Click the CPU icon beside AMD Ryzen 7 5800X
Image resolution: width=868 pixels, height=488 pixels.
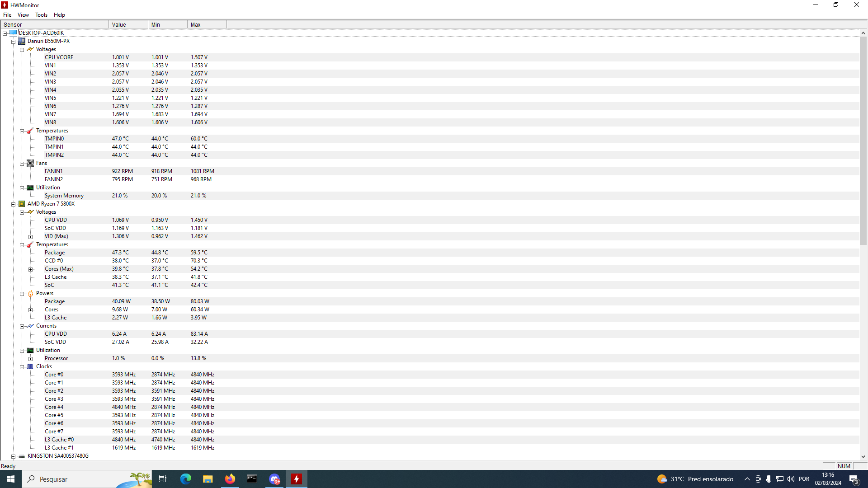click(22, 204)
